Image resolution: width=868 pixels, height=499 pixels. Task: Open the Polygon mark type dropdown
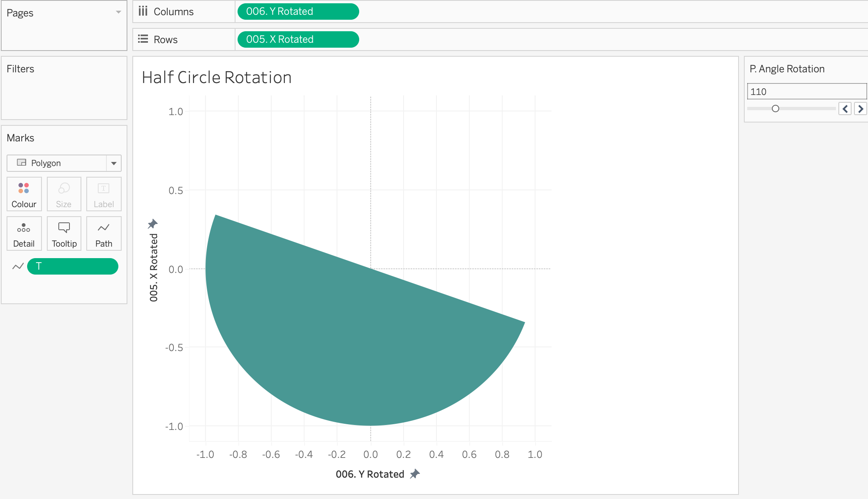click(x=114, y=163)
